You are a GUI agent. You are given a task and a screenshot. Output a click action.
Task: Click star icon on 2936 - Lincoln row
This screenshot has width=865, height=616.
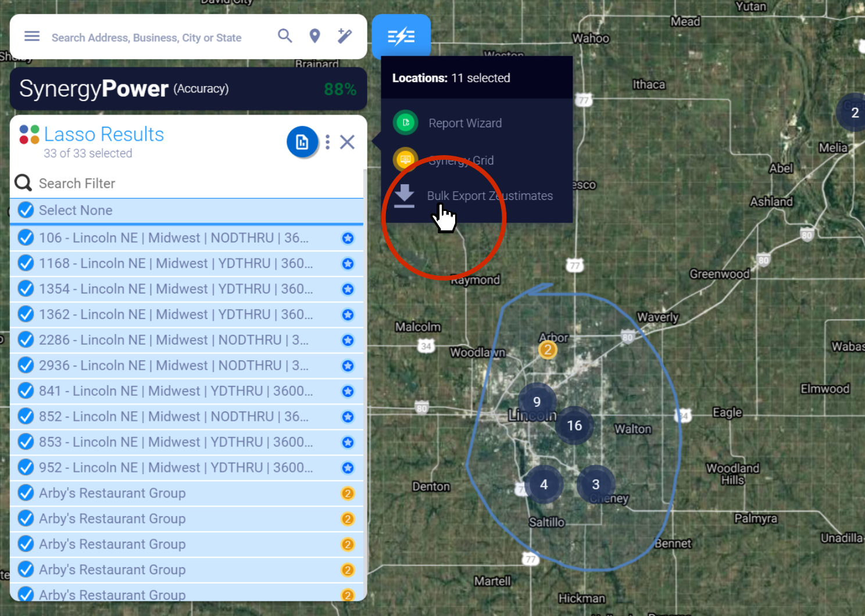pyautogui.click(x=348, y=366)
